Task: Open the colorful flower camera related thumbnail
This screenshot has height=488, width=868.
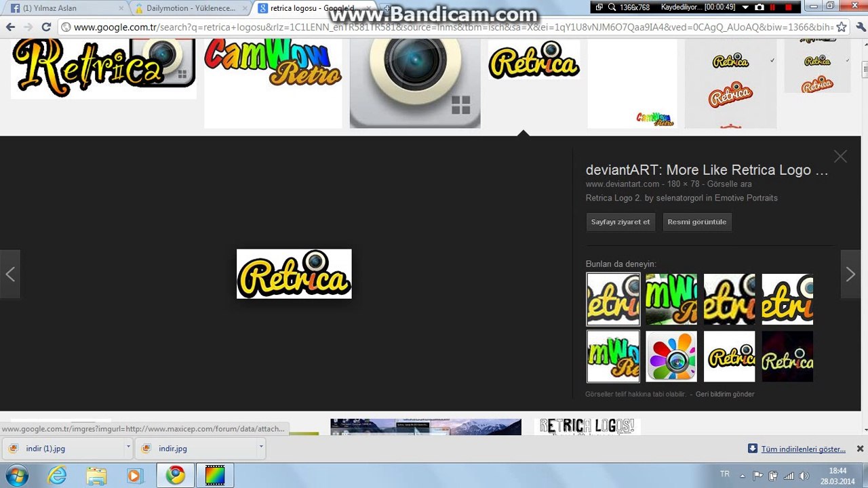Action: coord(671,357)
